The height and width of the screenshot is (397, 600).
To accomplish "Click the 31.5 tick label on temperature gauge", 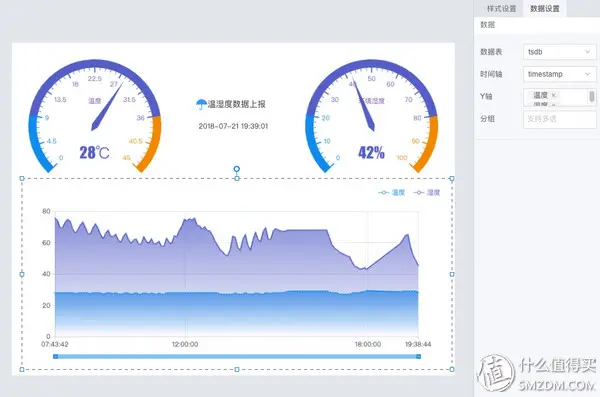I will click(129, 100).
